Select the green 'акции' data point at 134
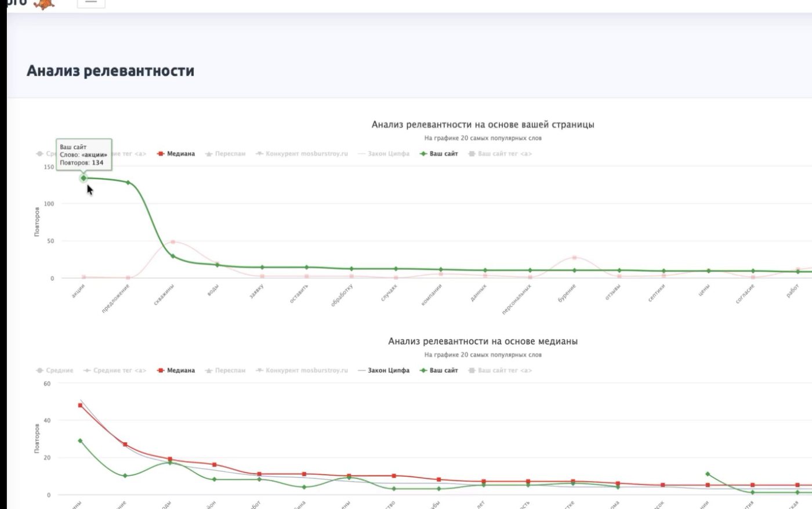 tap(84, 178)
